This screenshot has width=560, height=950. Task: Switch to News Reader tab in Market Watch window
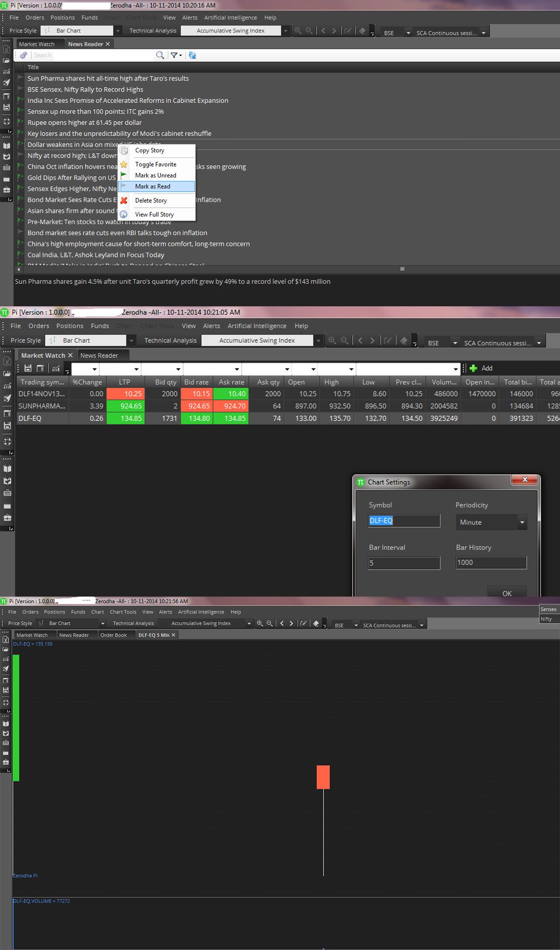pos(99,355)
